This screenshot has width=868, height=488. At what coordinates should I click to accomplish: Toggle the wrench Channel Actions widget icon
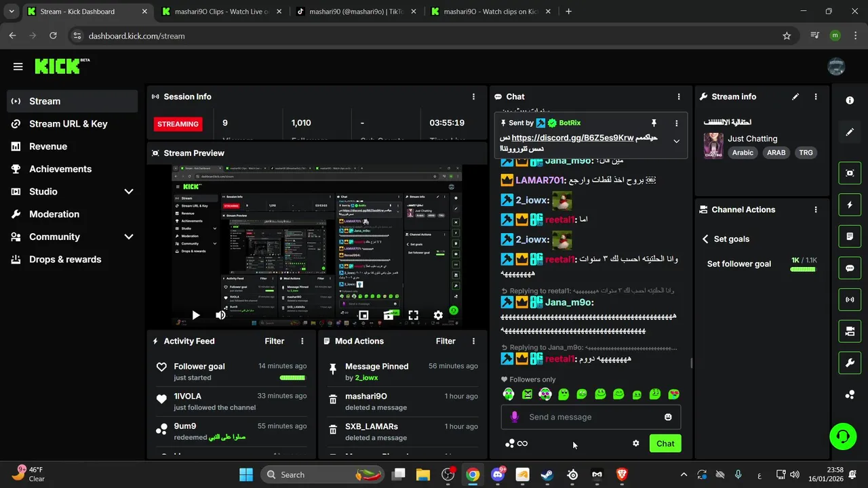point(850,363)
